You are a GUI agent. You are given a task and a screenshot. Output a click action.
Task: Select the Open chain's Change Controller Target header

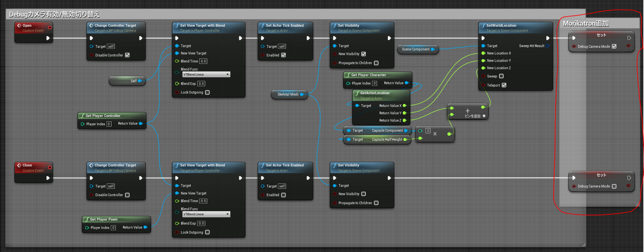[x=116, y=27]
